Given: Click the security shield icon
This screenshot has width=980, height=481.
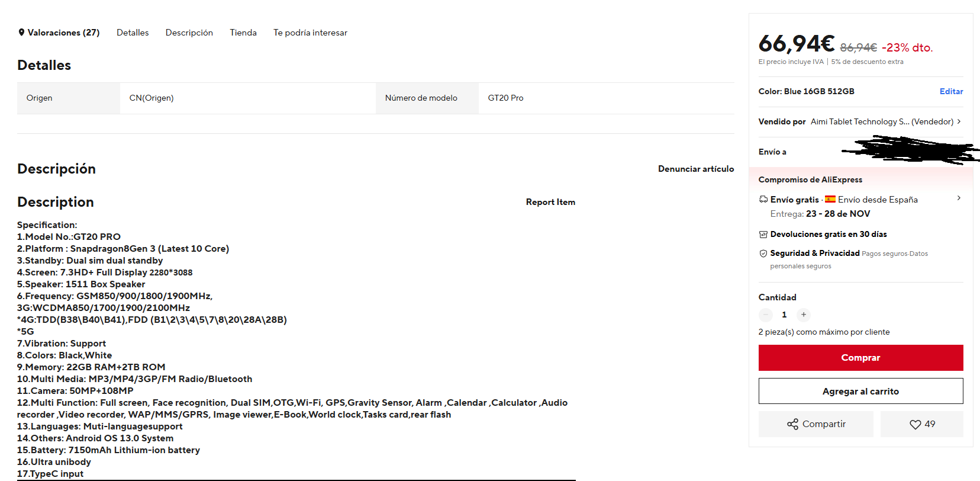Looking at the screenshot, I should click(x=763, y=254).
